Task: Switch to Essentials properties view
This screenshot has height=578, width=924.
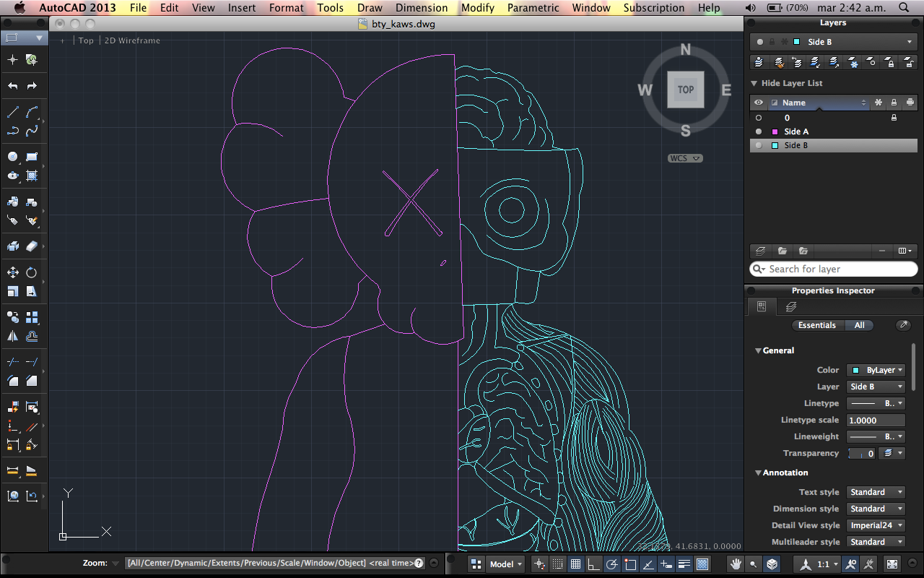Action: coord(817,325)
